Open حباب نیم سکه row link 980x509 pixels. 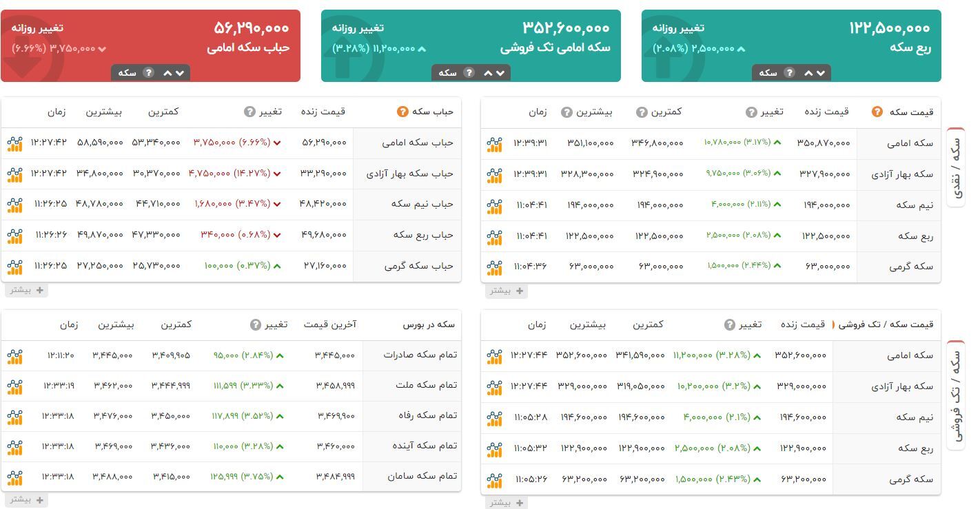(x=422, y=204)
